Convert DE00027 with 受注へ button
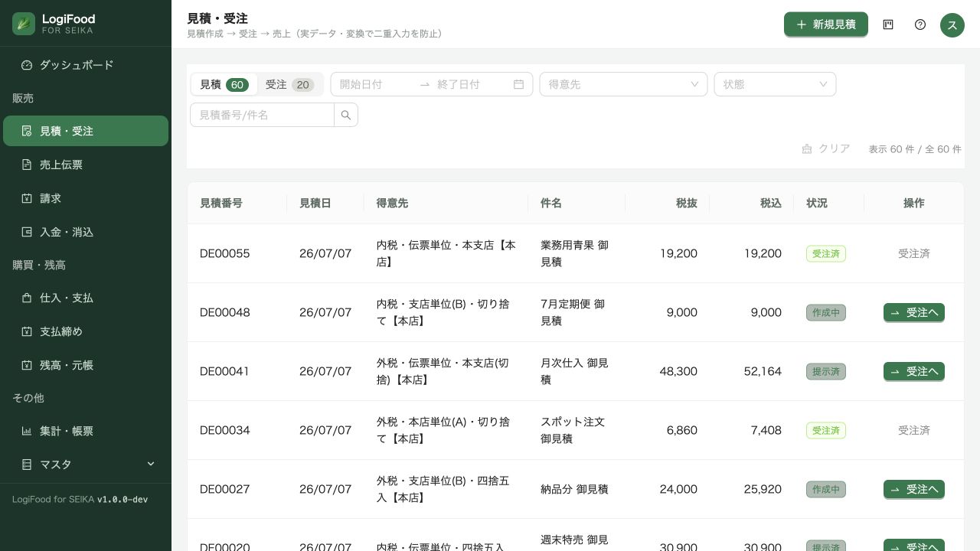The height and width of the screenshot is (551, 980). click(914, 489)
